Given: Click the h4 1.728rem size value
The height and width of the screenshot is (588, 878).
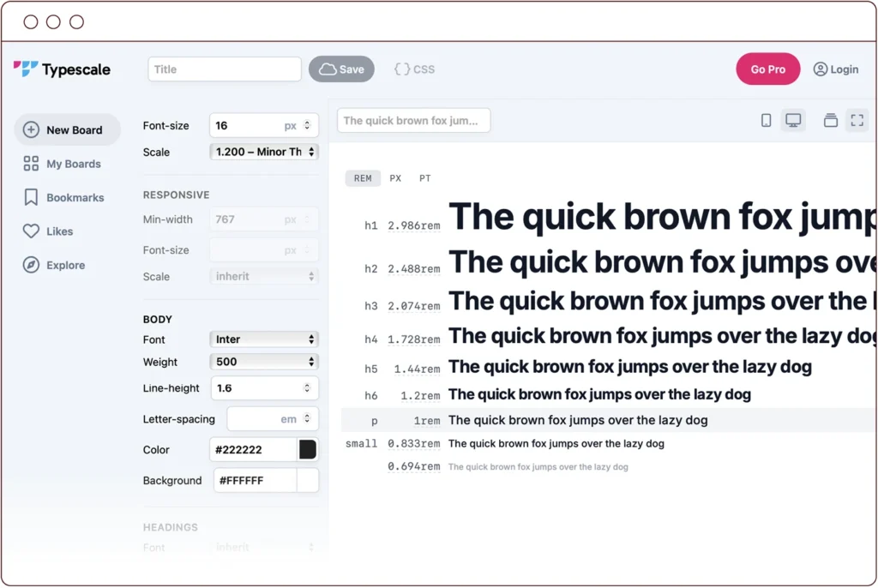Looking at the screenshot, I should pyautogui.click(x=414, y=339).
